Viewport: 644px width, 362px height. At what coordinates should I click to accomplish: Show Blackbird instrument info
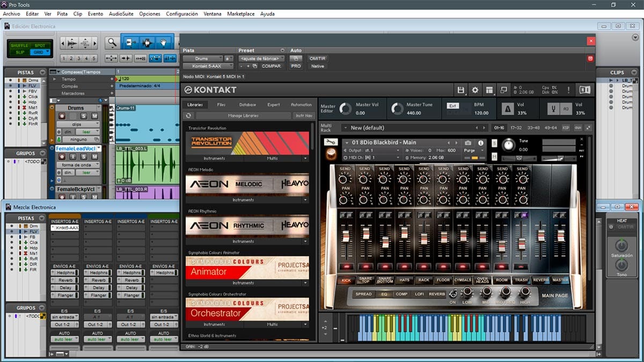coord(480,143)
